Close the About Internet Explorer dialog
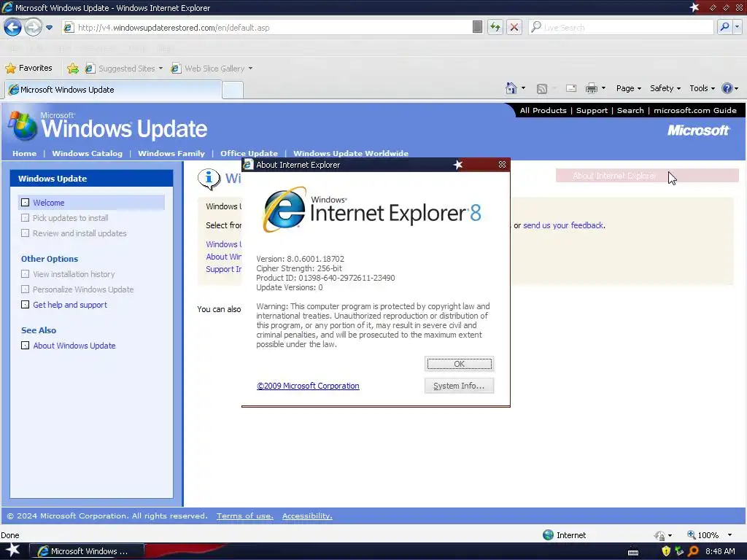 click(502, 164)
